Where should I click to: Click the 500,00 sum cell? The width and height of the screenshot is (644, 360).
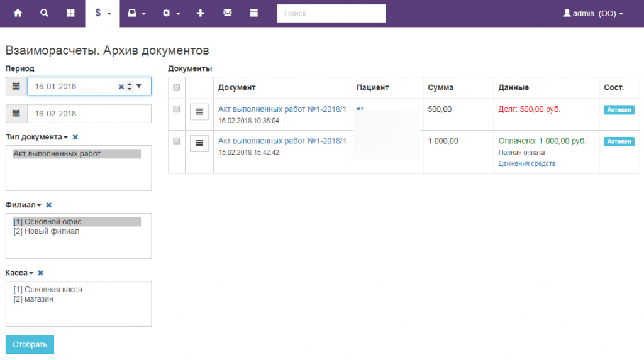click(440, 109)
